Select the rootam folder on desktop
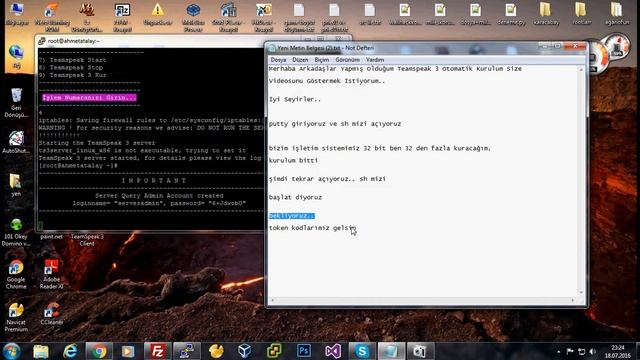The image size is (640, 360). click(x=581, y=14)
